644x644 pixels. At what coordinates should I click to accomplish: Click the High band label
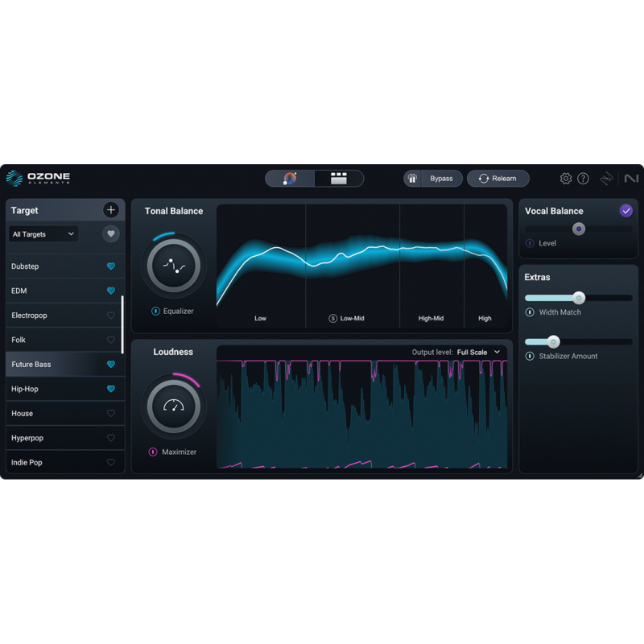485,318
